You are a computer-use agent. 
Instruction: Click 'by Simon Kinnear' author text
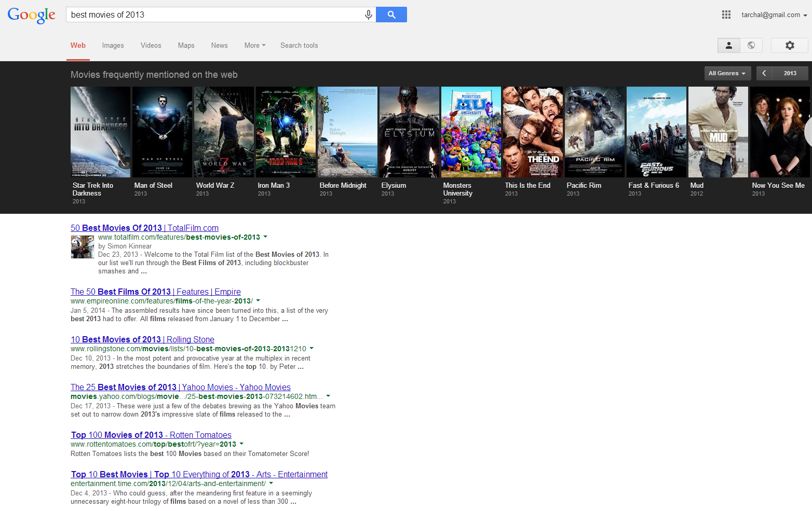[125, 246]
